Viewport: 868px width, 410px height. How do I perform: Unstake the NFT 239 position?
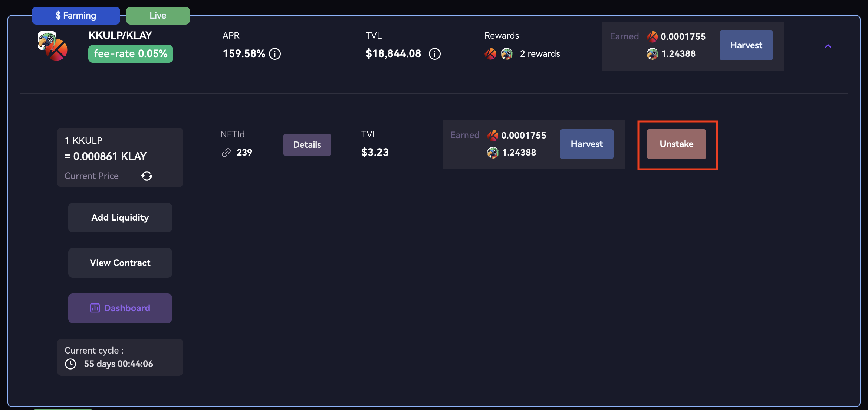(x=677, y=144)
